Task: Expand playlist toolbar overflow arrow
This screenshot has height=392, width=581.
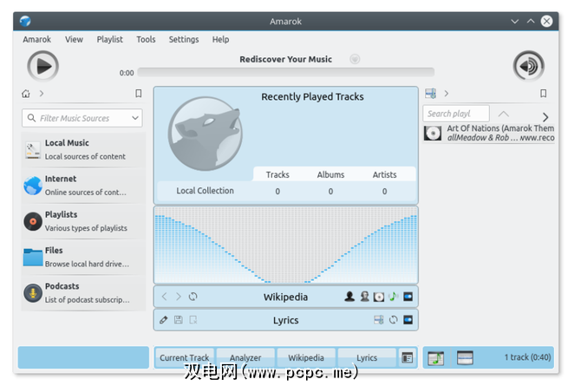Action: pyautogui.click(x=545, y=117)
